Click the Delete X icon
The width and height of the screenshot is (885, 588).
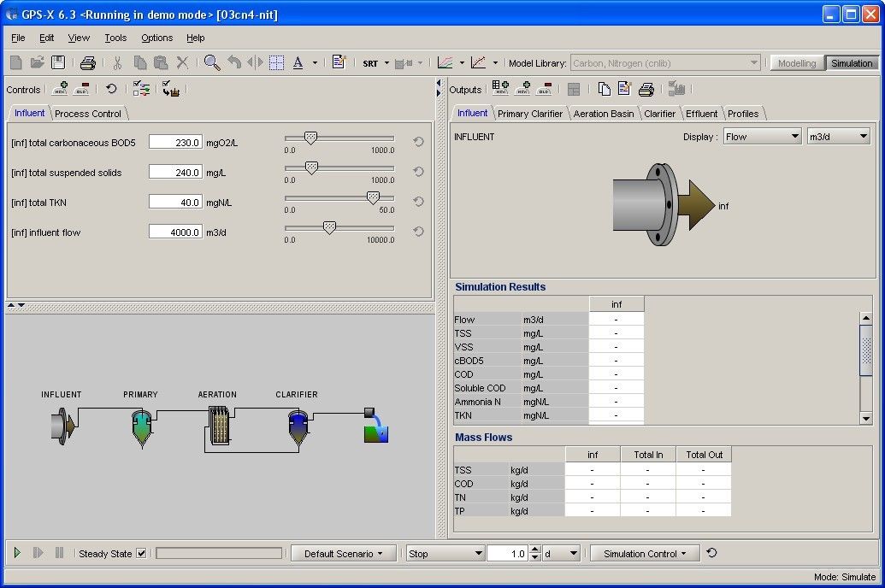[x=182, y=62]
